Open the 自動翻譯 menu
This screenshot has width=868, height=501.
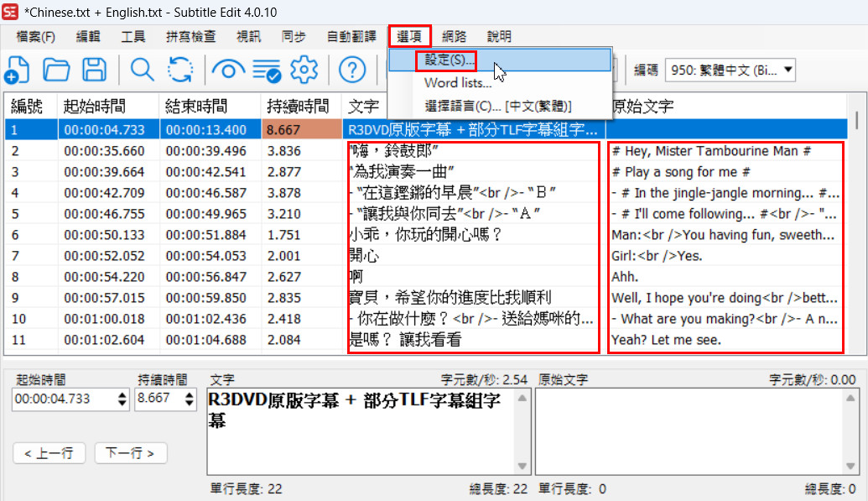351,36
